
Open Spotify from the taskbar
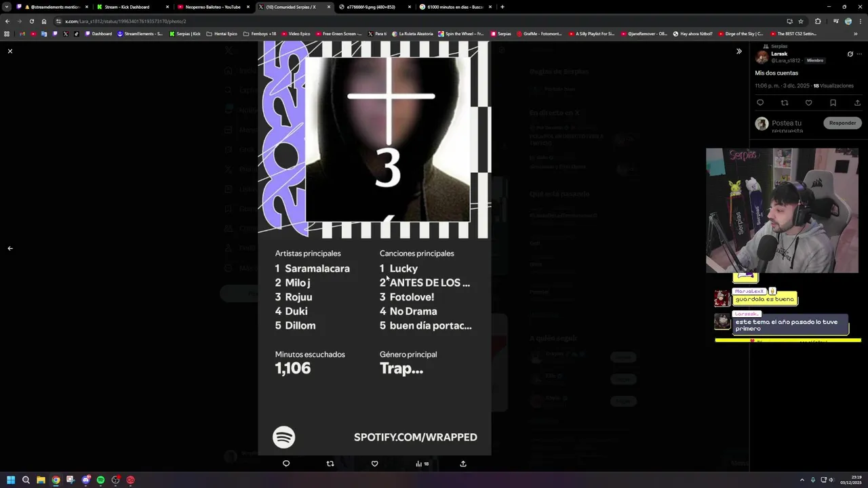point(100,480)
